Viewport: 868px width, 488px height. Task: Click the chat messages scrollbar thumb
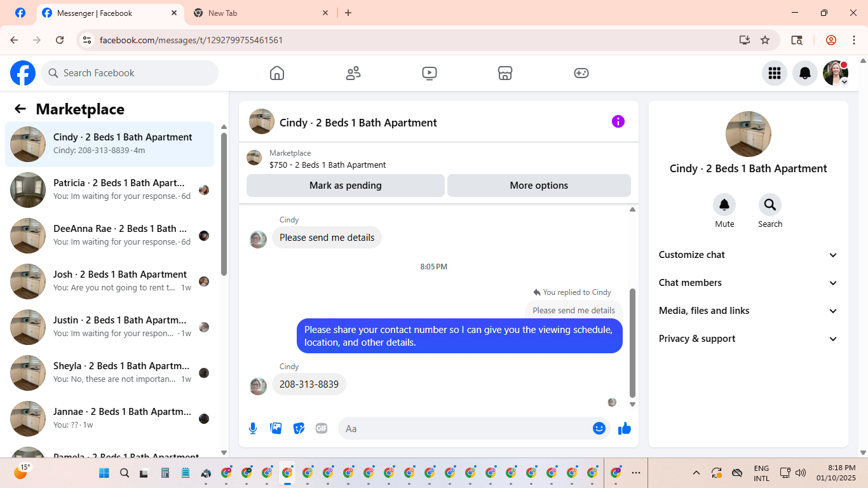(x=632, y=342)
